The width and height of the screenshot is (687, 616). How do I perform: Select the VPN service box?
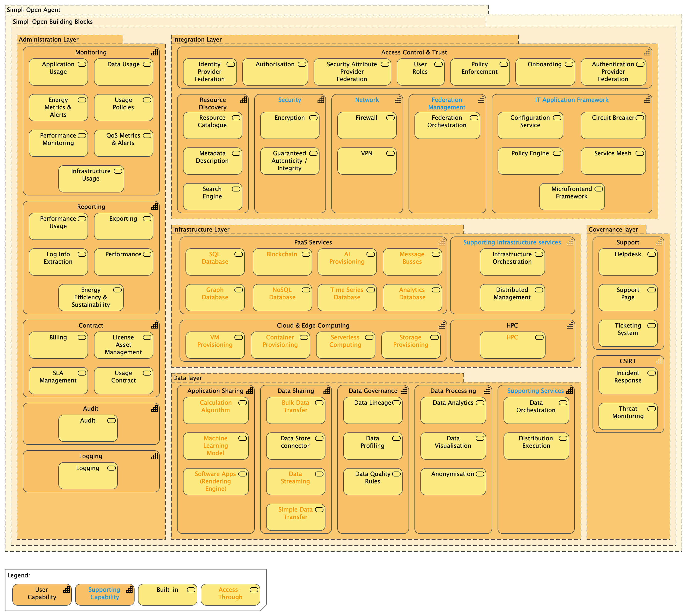(367, 161)
